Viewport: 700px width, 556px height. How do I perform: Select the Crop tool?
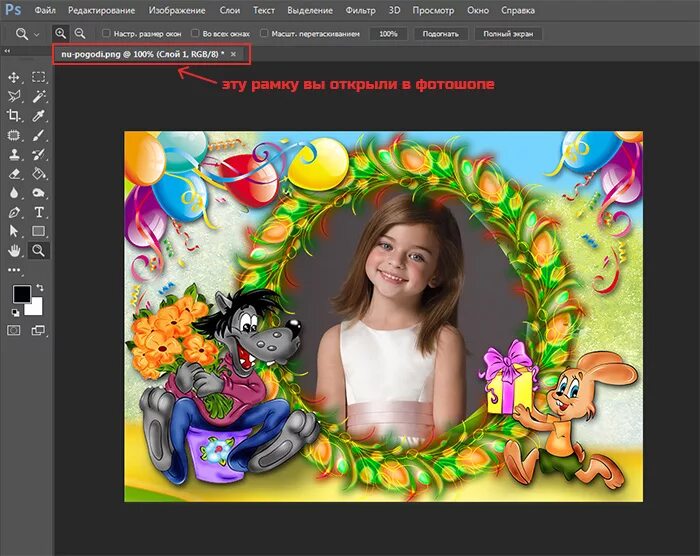(x=14, y=116)
